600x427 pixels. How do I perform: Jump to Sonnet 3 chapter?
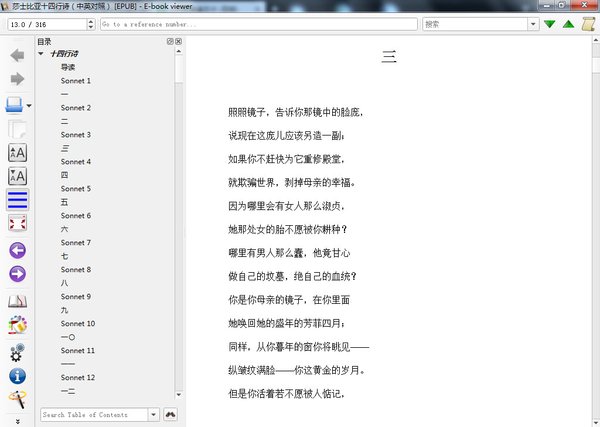pyautogui.click(x=76, y=135)
